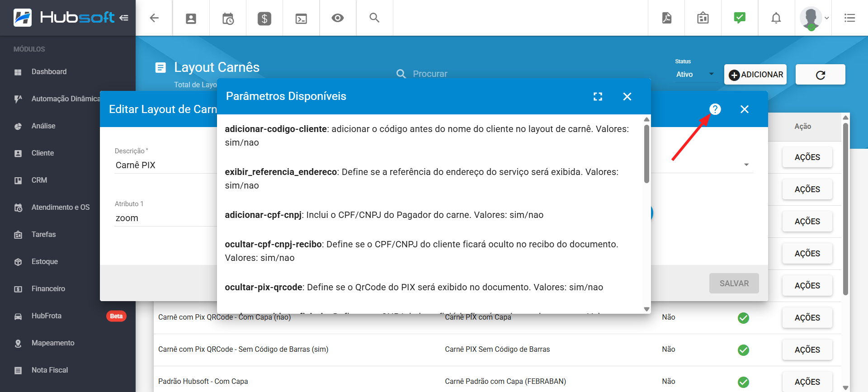Click the Mapeamento pin icon
This screenshot has height=392, width=868.
click(18, 344)
